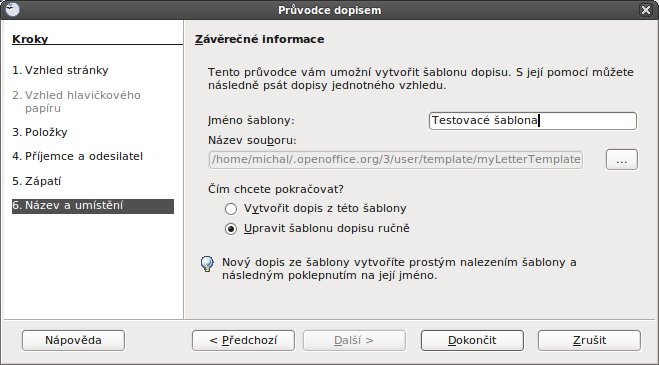Viewport: 659px width, 365px height.
Task: Focus the Jméno šablony text field
Action: click(533, 121)
